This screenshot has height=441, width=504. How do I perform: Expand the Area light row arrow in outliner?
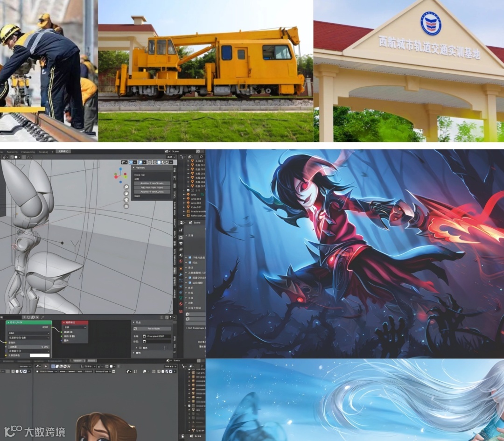pyautogui.click(x=184, y=195)
